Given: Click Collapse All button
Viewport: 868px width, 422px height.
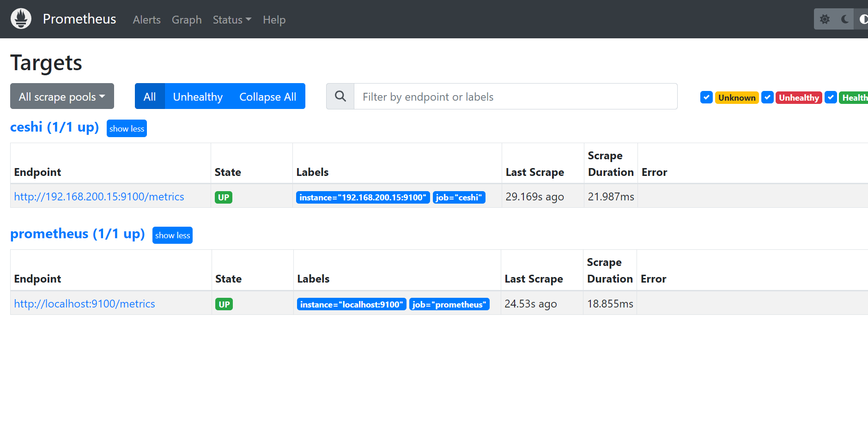Looking at the screenshot, I should pos(268,96).
